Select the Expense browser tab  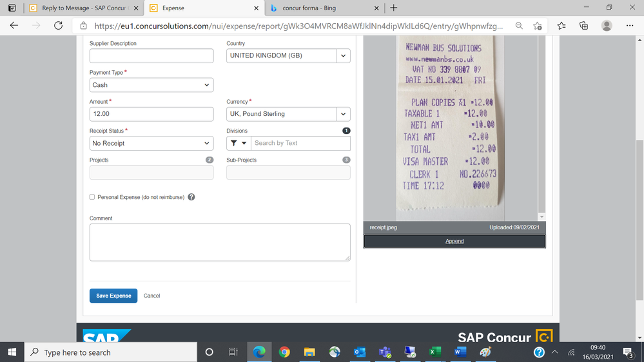(x=204, y=8)
